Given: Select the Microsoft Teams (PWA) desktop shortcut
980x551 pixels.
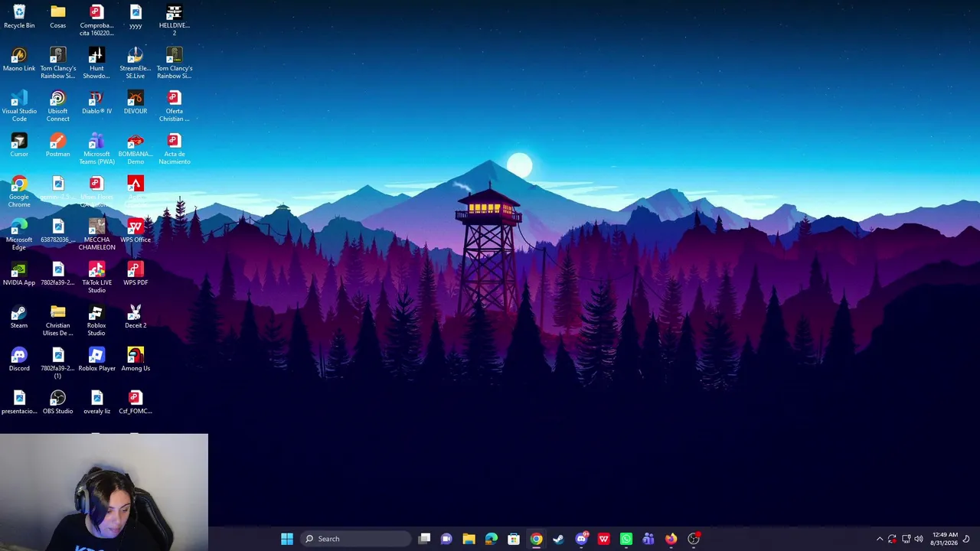Looking at the screenshot, I should point(96,149).
